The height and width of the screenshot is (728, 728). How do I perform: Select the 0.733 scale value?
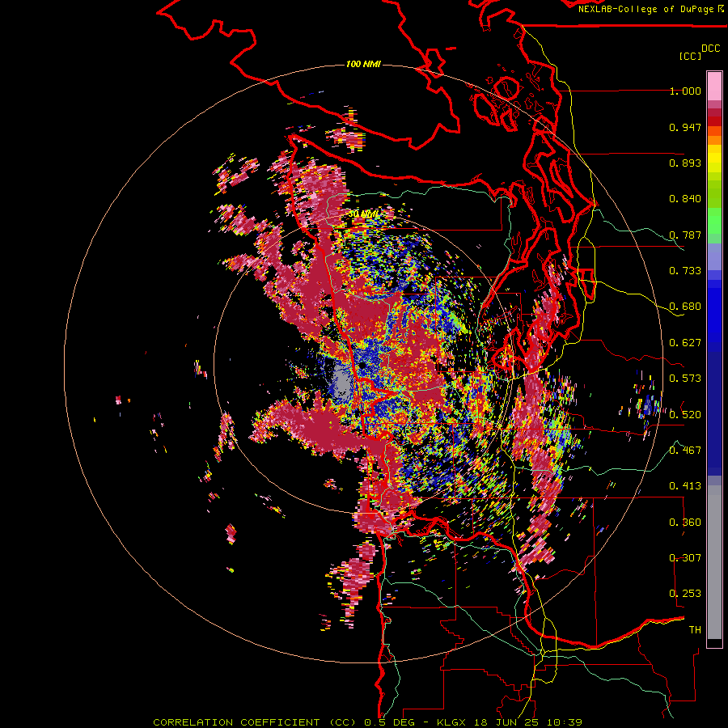click(685, 271)
